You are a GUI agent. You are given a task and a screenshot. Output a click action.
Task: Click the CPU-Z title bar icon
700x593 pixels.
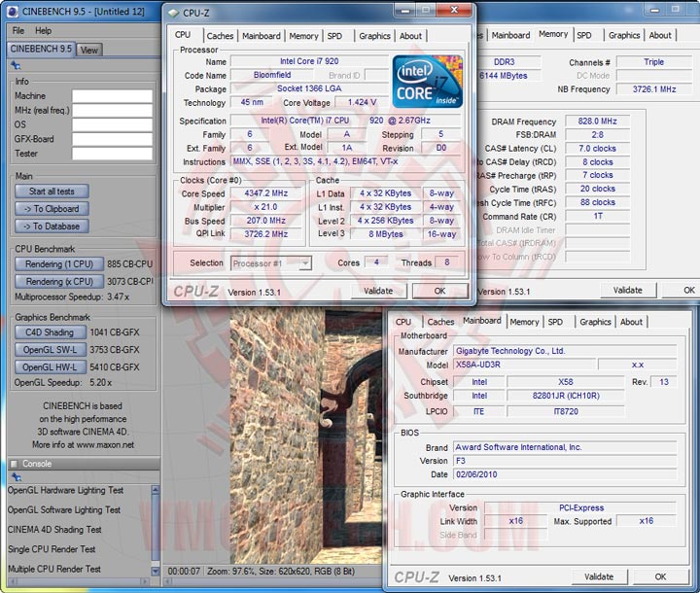click(x=173, y=13)
